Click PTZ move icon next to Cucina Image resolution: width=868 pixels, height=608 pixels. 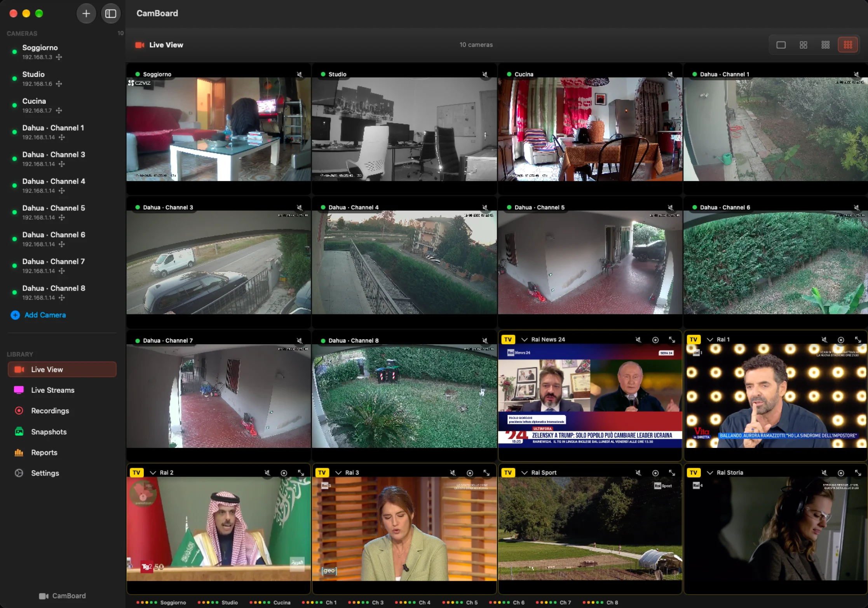point(59,111)
